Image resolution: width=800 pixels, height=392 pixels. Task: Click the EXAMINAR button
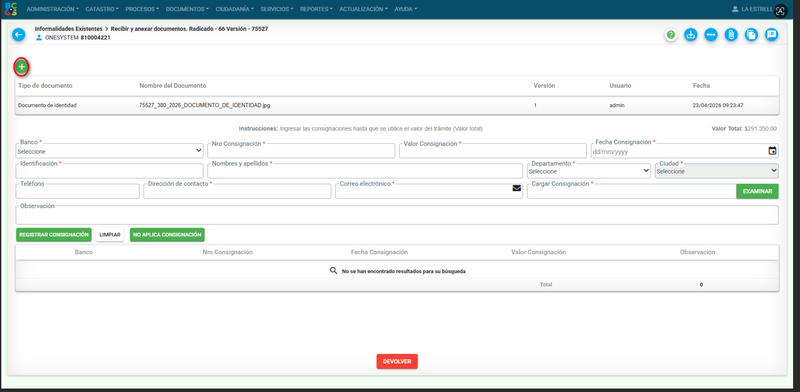pyautogui.click(x=757, y=191)
